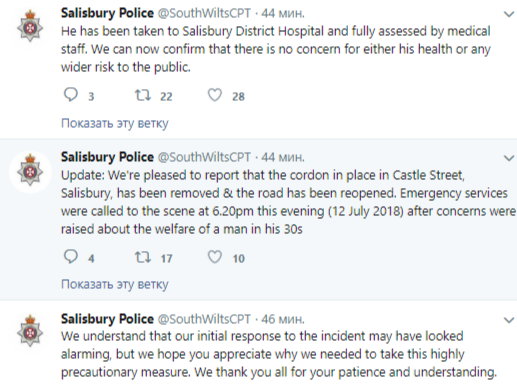
Task: Reply to the Salisbury District Hospital tweet
Action: pyautogui.click(x=71, y=95)
